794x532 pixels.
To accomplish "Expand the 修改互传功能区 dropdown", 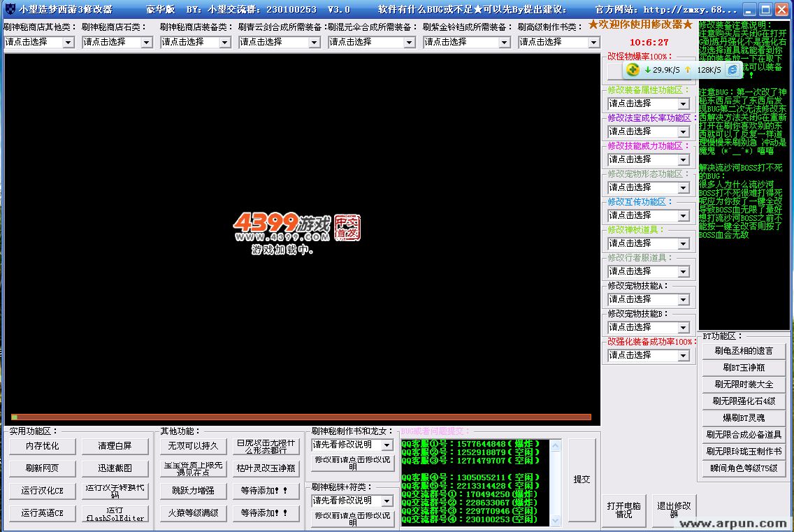I will click(x=649, y=216).
